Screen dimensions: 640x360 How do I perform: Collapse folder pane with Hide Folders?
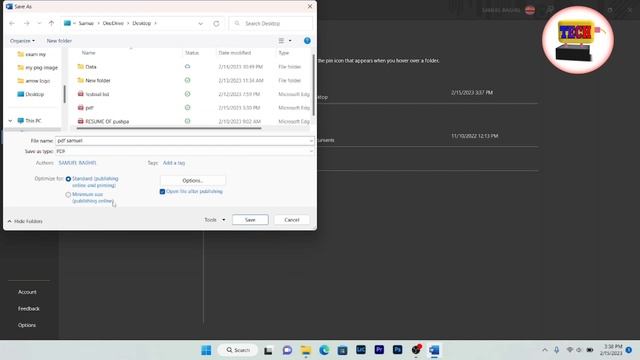pyautogui.click(x=25, y=221)
